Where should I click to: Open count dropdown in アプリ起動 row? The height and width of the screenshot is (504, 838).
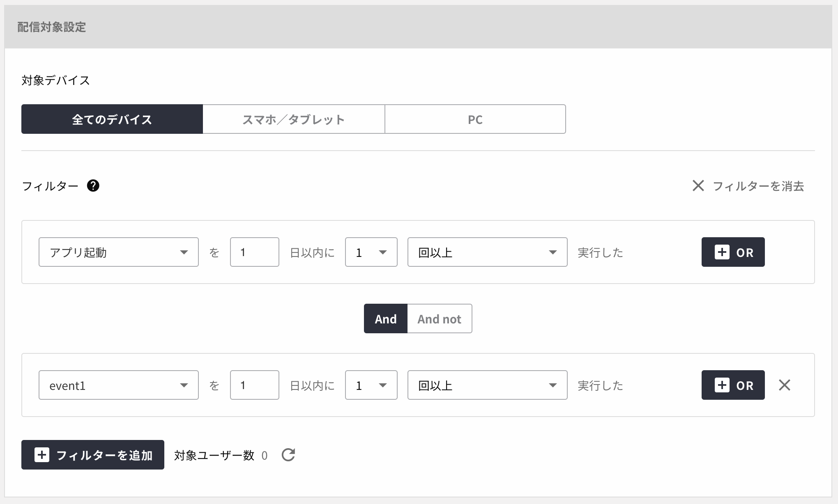pyautogui.click(x=371, y=252)
